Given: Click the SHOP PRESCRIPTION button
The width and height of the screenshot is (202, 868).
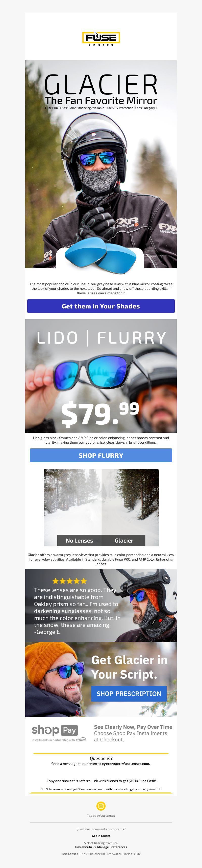Looking at the screenshot, I should (x=129, y=693).
